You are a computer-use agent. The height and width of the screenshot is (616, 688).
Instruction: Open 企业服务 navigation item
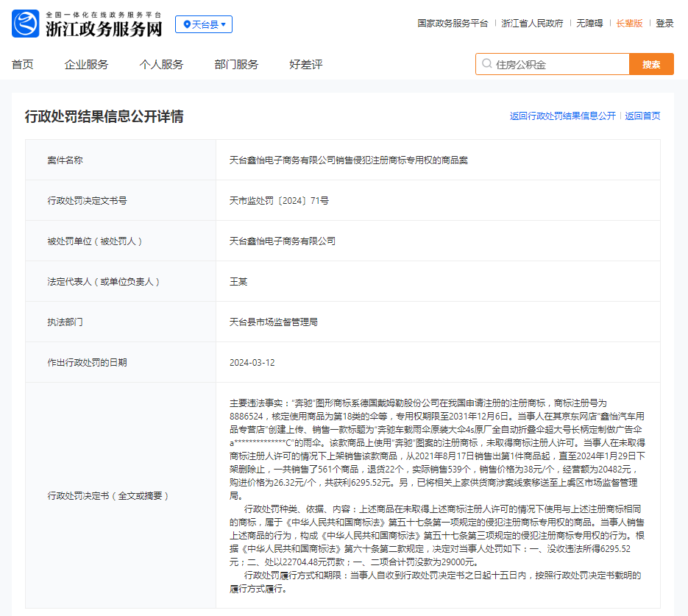pyautogui.click(x=86, y=65)
